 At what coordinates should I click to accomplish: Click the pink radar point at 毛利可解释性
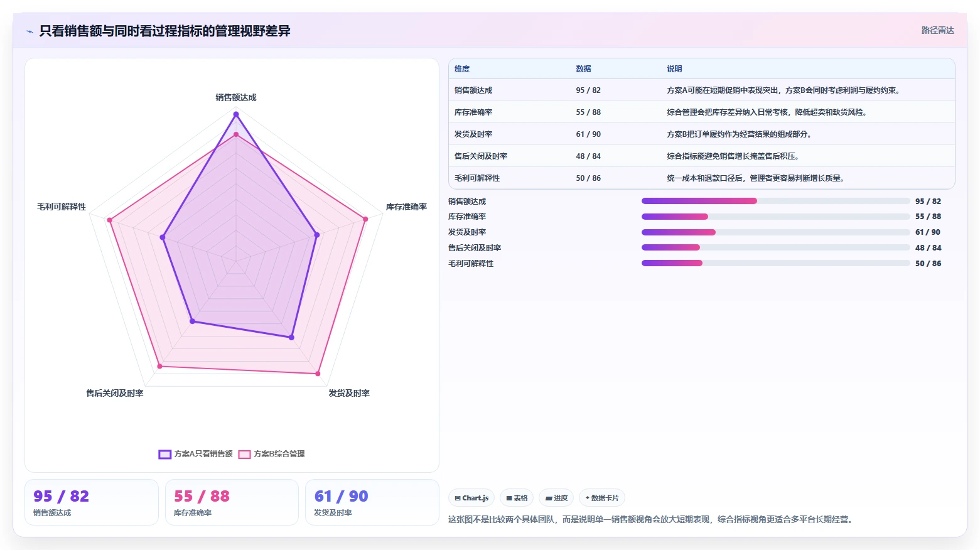click(109, 220)
